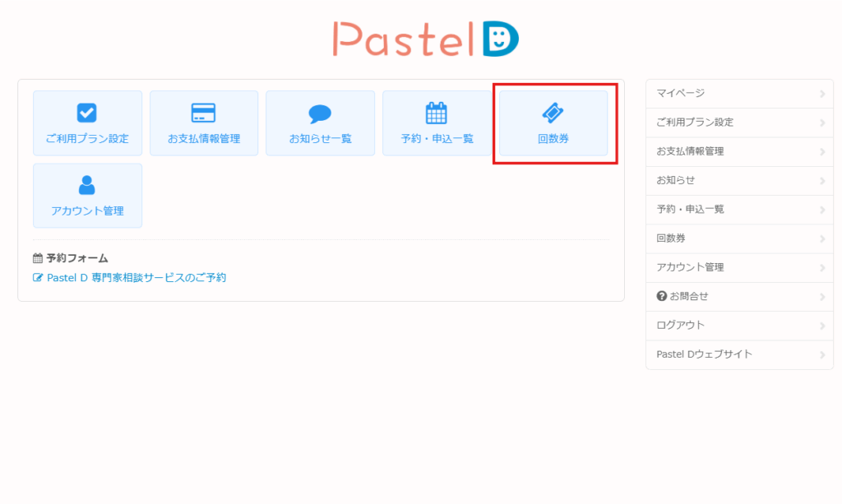Click the chevron on sidebar 回数券 row

tap(822, 239)
